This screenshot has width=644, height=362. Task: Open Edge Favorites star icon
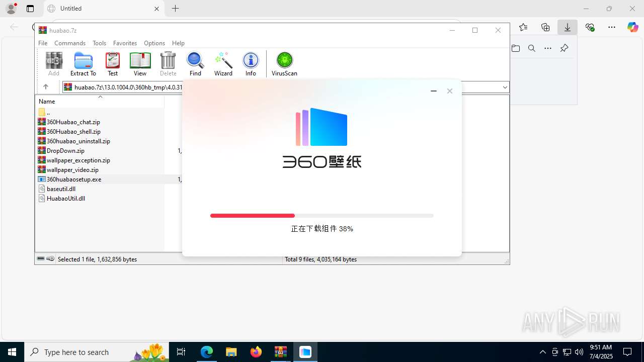(523, 27)
